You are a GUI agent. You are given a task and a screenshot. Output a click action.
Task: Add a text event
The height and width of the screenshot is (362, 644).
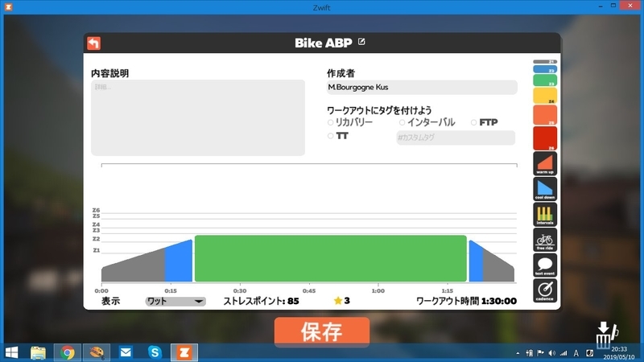pos(545,265)
